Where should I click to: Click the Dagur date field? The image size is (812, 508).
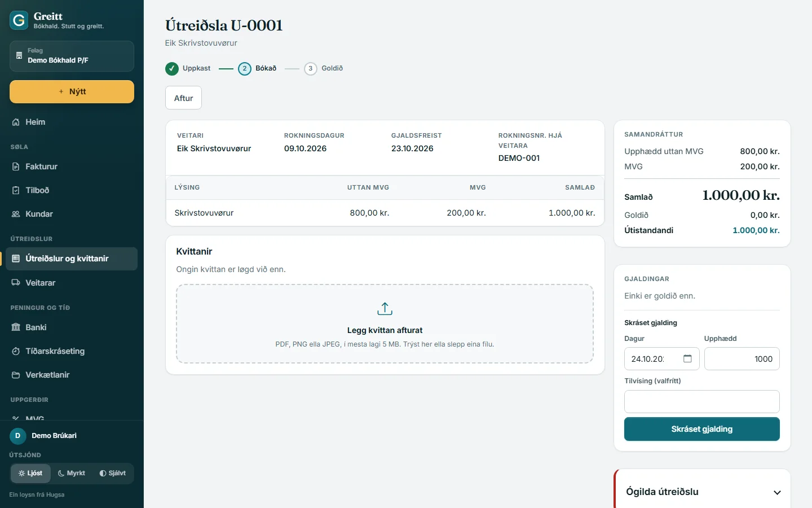(x=662, y=359)
